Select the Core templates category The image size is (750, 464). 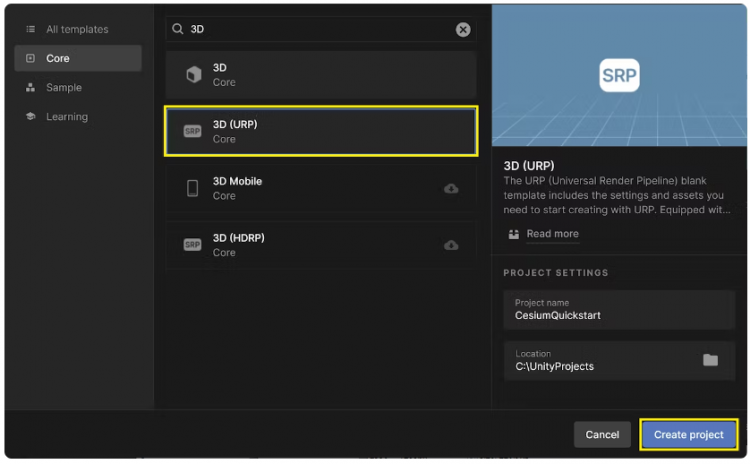77,59
